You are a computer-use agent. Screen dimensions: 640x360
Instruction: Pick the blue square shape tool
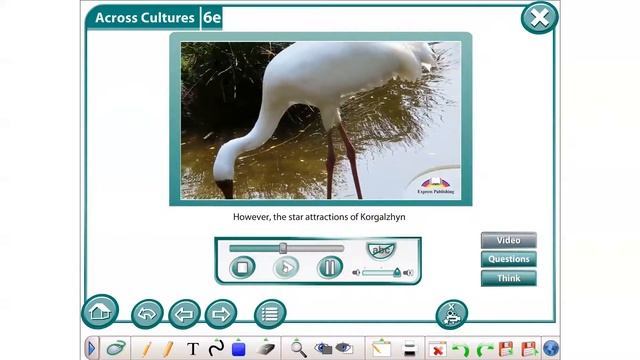click(x=238, y=349)
